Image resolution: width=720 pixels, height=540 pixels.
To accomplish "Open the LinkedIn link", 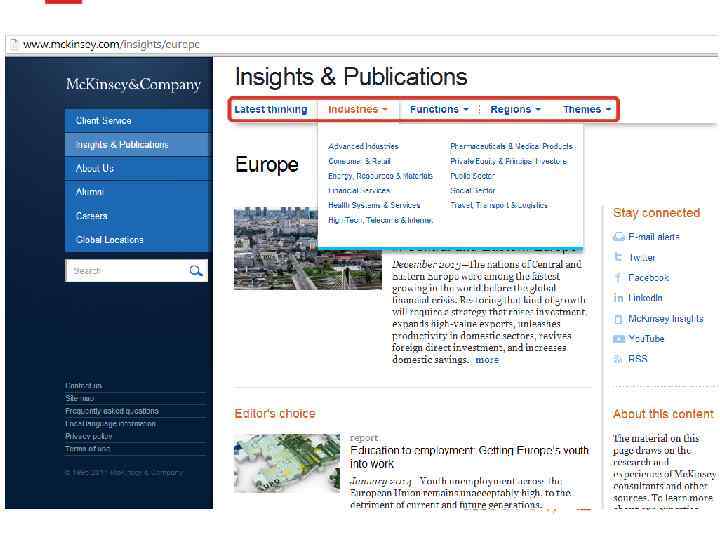I will pyautogui.click(x=645, y=298).
